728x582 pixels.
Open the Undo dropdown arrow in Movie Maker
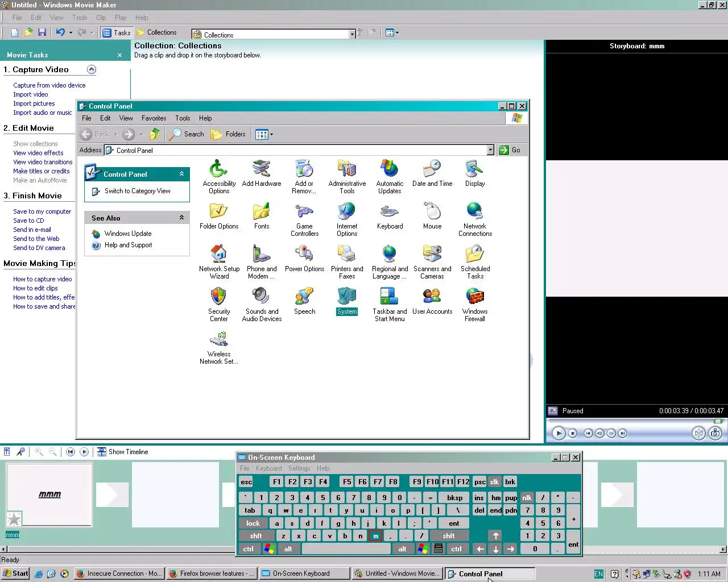(71, 32)
